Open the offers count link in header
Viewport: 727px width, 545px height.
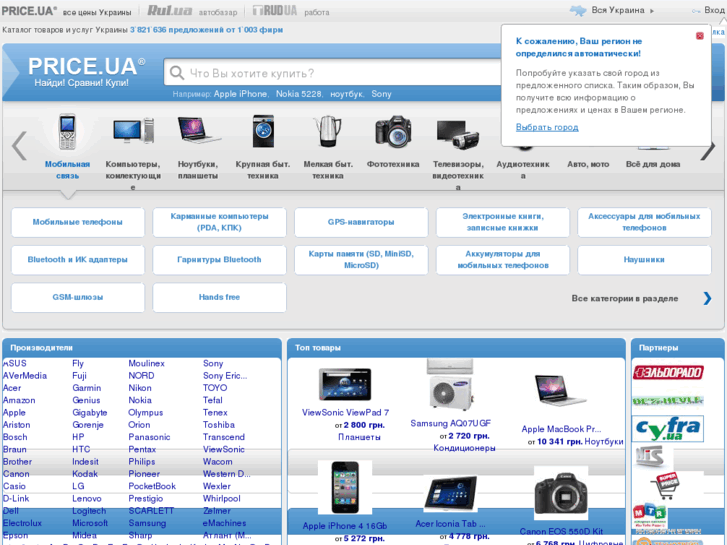point(206,30)
